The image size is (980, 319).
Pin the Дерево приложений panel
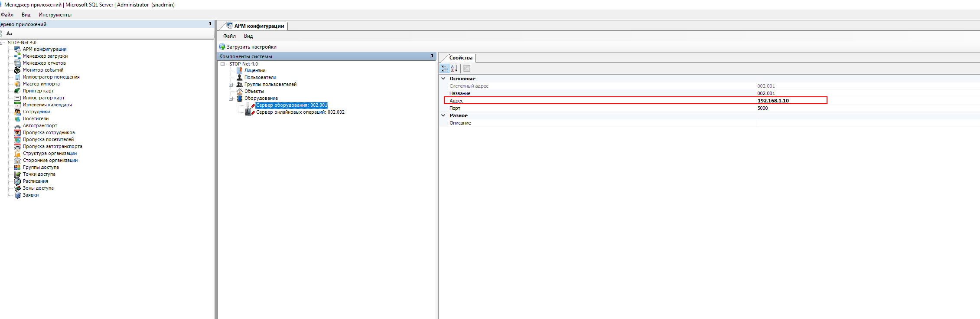(x=210, y=24)
